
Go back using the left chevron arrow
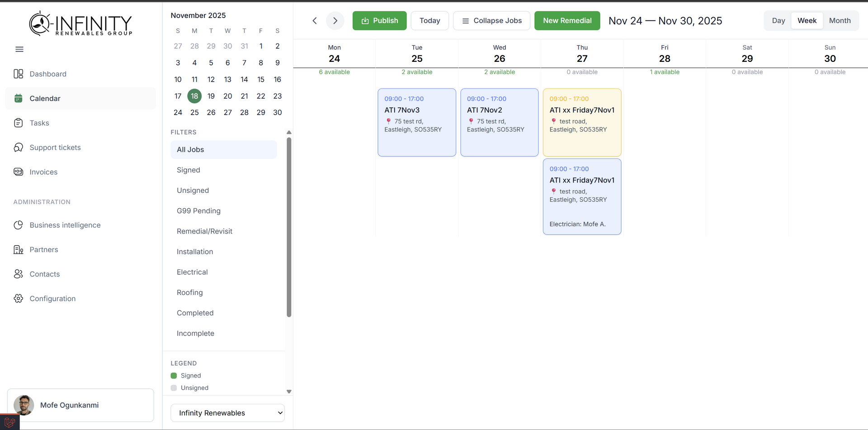click(x=315, y=20)
